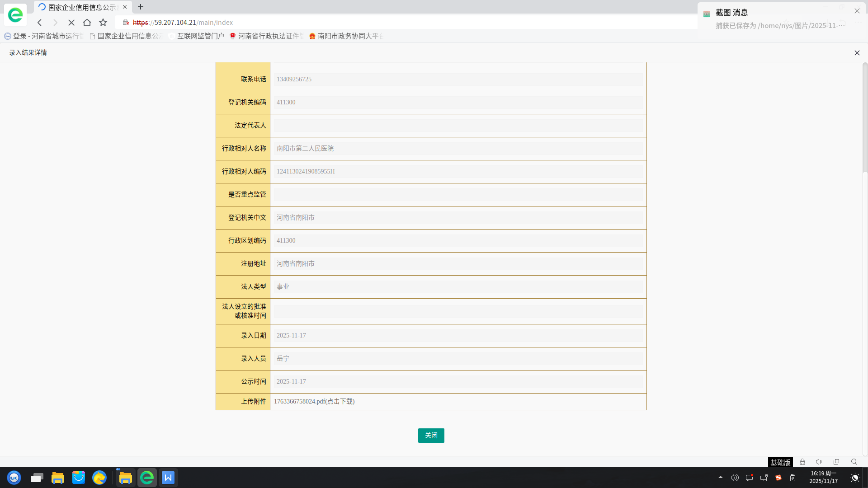868x488 pixels.
Task: Click the page vertical scrollbar
Action: click(x=865, y=117)
